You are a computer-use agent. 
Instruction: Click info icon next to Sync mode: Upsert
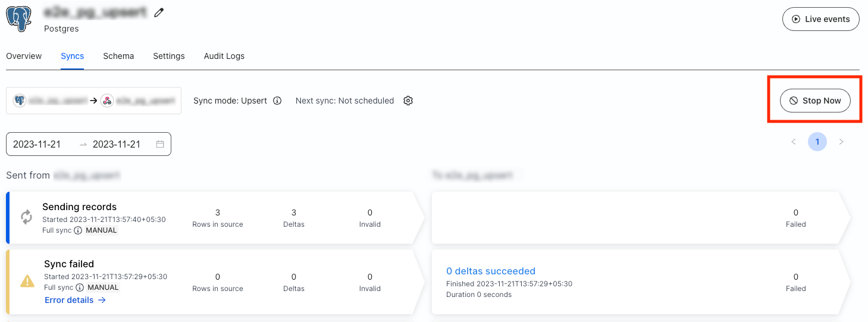click(x=277, y=101)
